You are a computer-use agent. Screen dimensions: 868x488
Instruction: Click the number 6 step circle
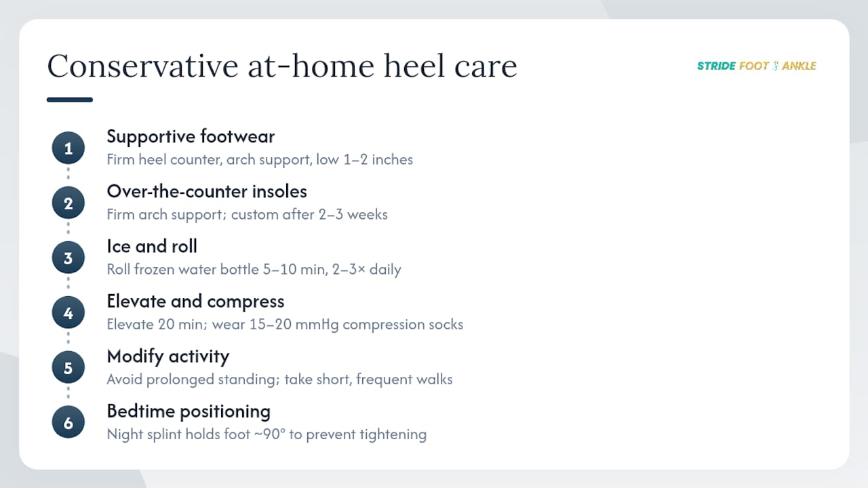click(68, 422)
